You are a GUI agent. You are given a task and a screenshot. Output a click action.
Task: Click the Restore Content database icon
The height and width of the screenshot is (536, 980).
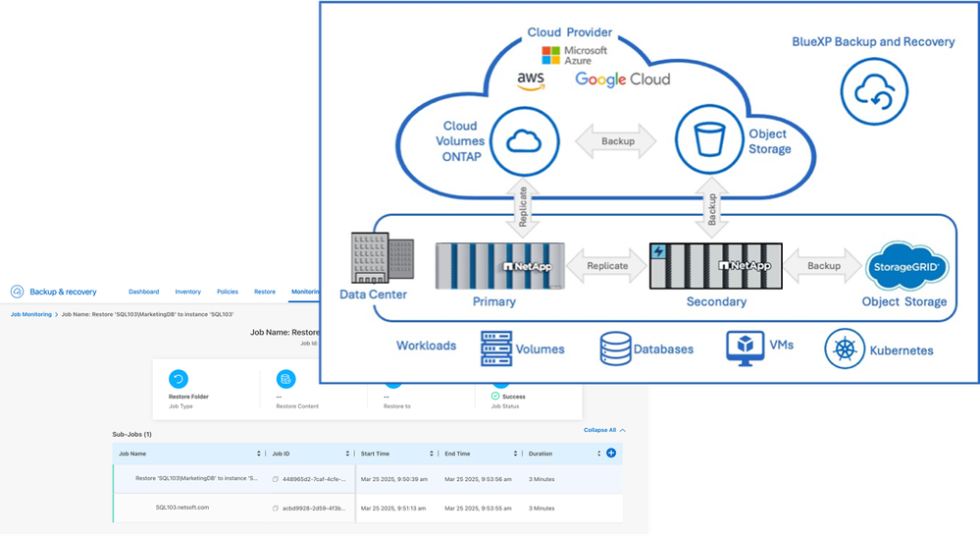point(285,379)
